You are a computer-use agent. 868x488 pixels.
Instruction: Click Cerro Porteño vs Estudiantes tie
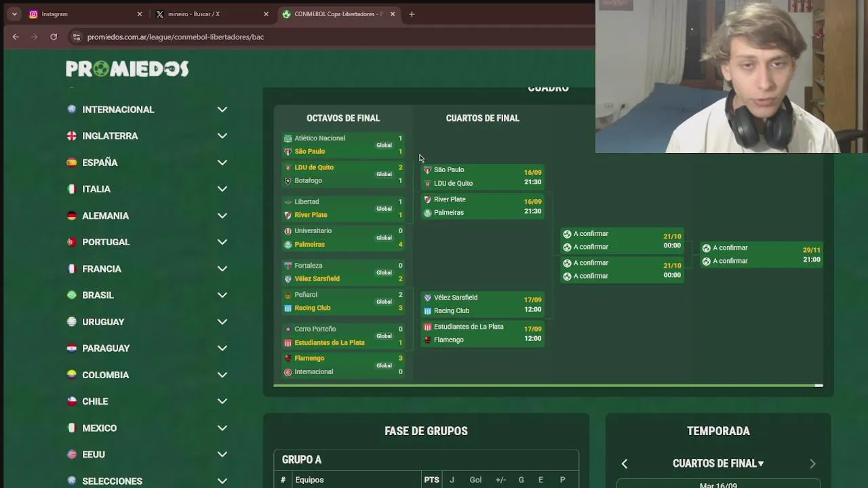343,335
